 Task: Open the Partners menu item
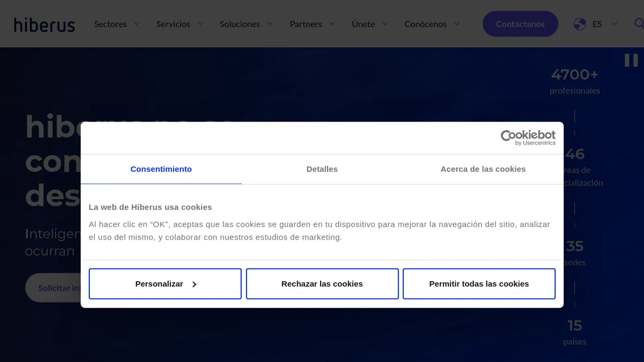[x=306, y=24]
